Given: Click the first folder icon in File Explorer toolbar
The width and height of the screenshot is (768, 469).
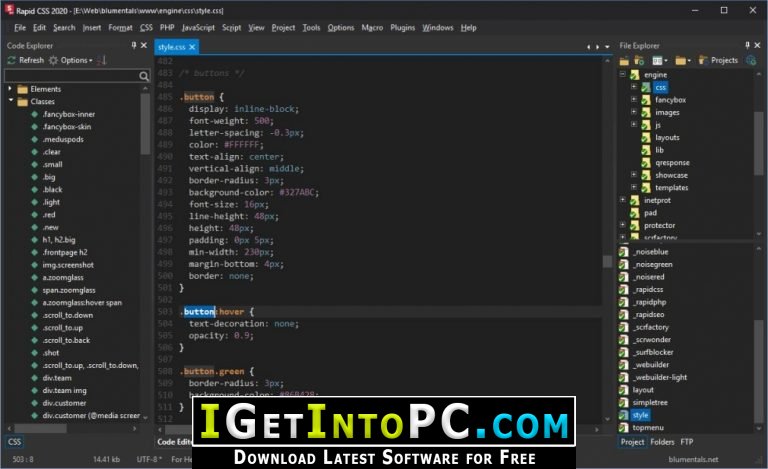Looking at the screenshot, I should (624, 61).
